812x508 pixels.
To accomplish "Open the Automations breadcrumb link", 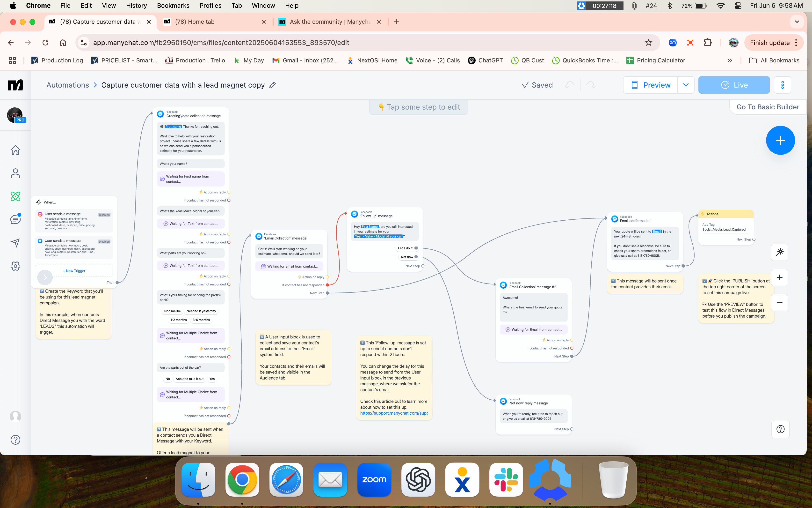I will [x=67, y=85].
